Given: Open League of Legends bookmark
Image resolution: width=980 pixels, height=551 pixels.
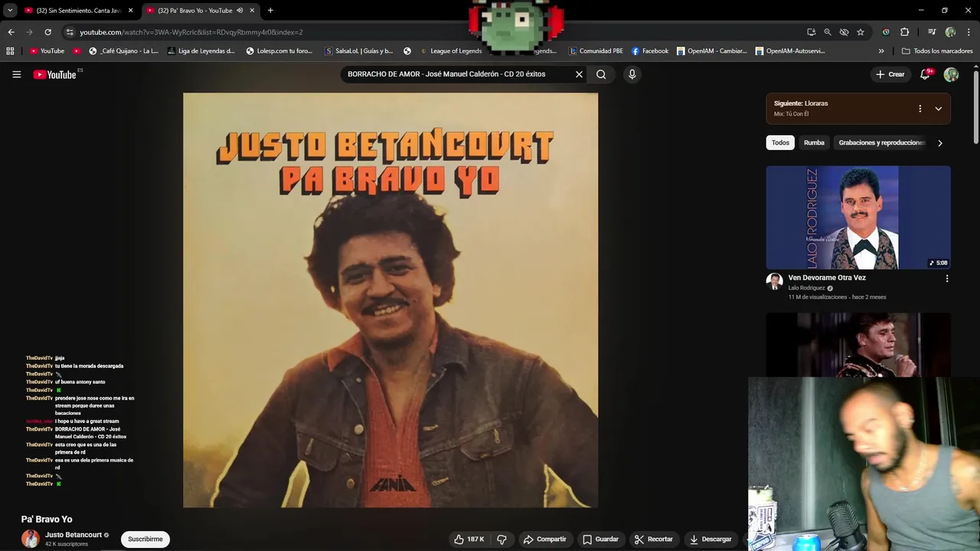Looking at the screenshot, I should click(451, 51).
